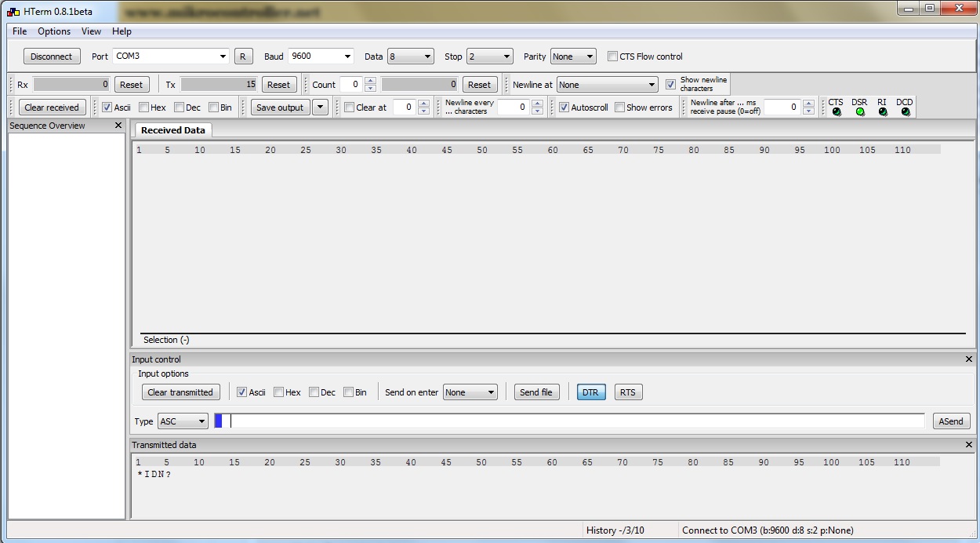Open the View menu
980x543 pixels.
(x=91, y=31)
